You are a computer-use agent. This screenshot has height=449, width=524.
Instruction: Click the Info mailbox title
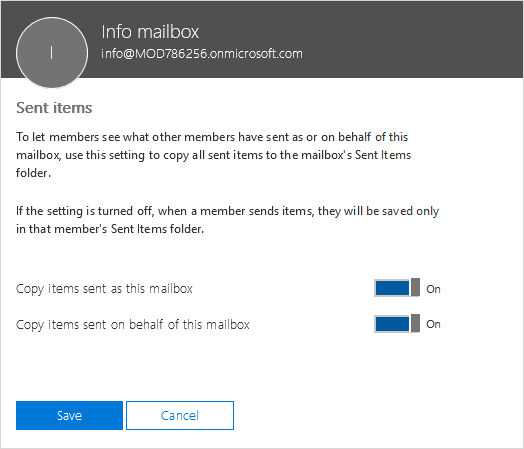point(150,32)
